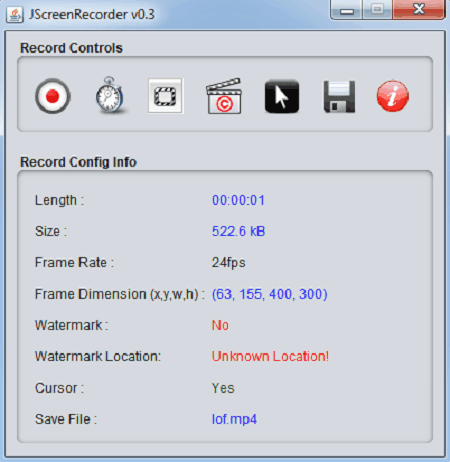
Task: Click the length value 00:00:01
Action: [238, 200]
